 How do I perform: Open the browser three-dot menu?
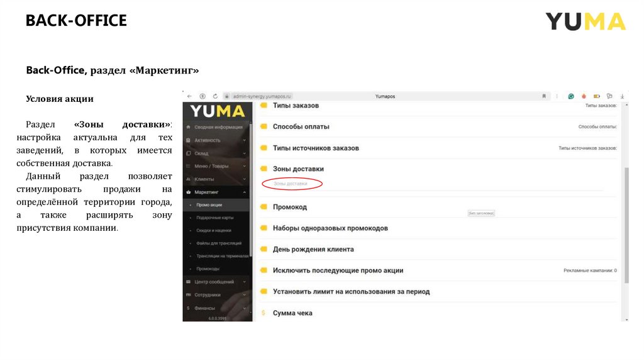coord(557,96)
